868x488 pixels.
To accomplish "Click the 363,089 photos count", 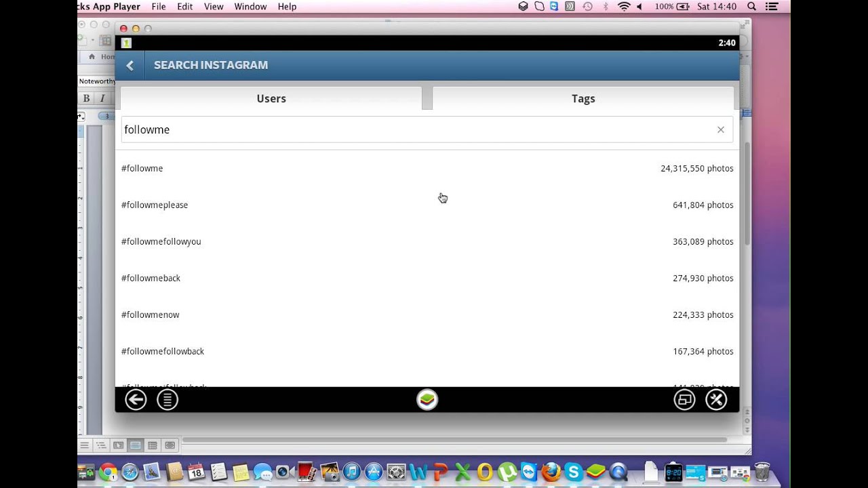I will 703,241.
